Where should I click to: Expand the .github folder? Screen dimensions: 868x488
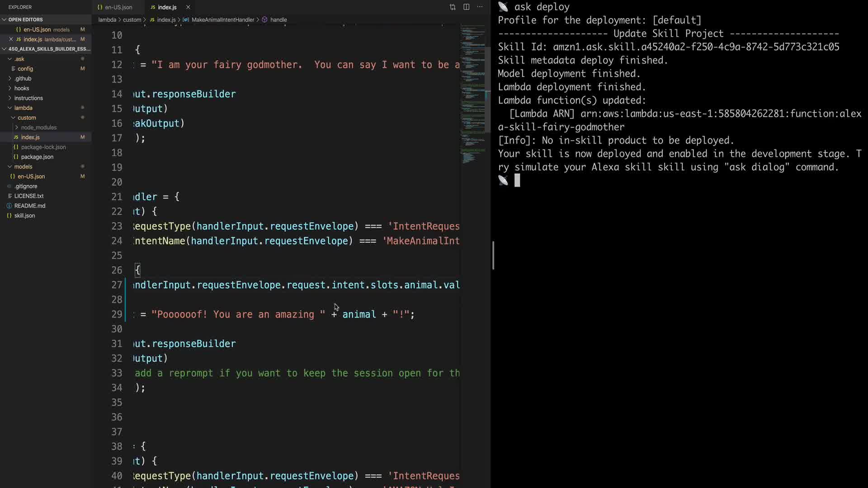point(23,79)
